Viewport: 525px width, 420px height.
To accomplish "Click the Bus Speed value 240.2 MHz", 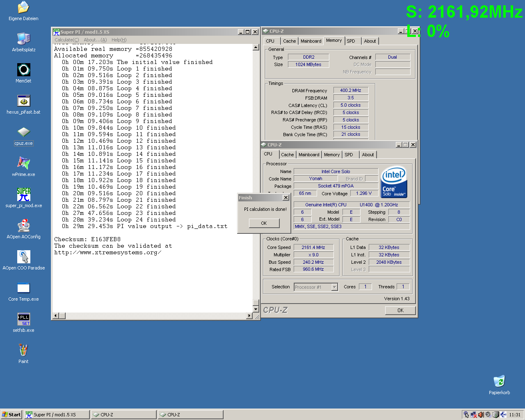I will (313, 262).
